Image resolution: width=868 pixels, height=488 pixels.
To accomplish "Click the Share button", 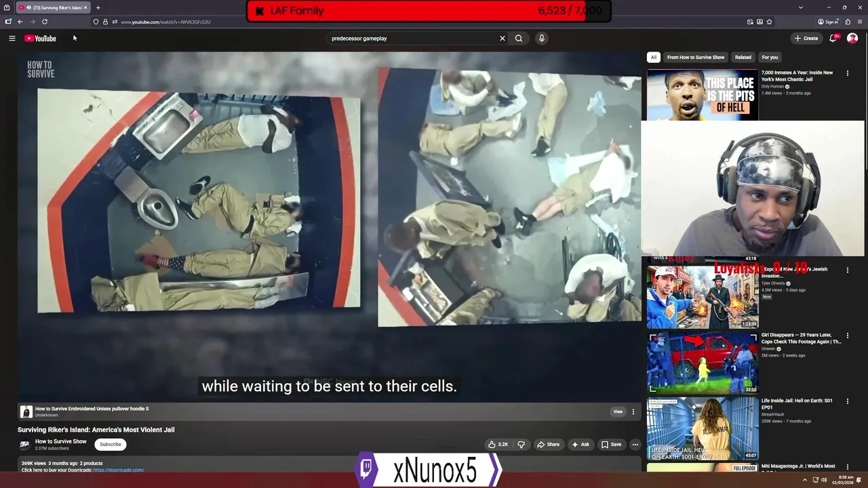I will click(x=548, y=445).
